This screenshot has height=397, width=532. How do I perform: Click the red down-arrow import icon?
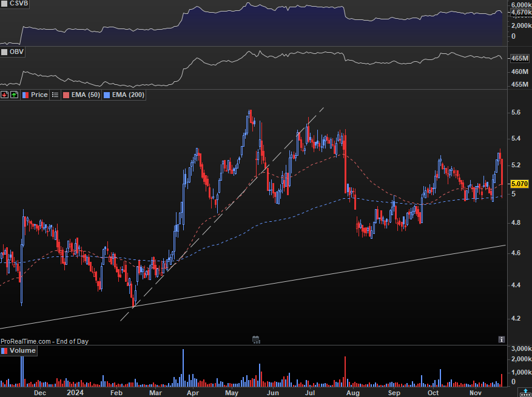click(x=4, y=95)
